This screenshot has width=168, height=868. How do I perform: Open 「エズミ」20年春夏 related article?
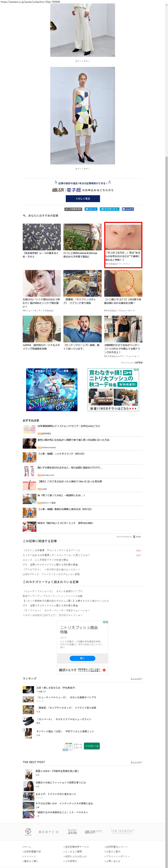[51, 550]
